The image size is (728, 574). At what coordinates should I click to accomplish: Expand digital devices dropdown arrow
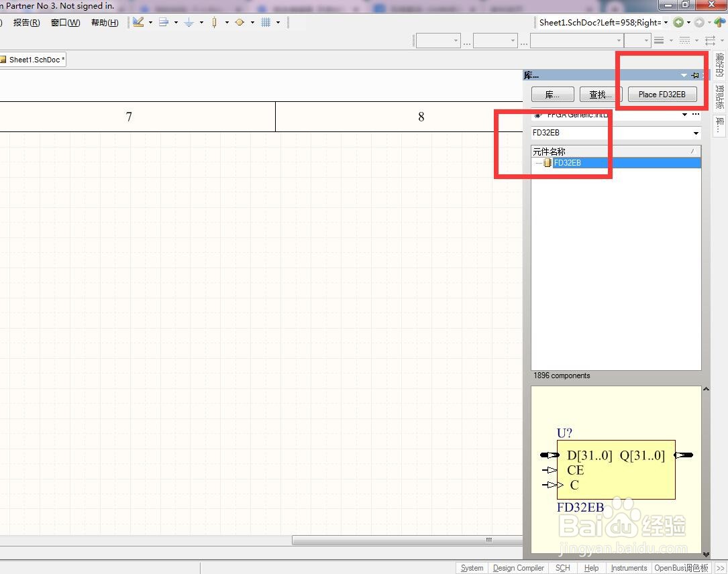(227, 22)
